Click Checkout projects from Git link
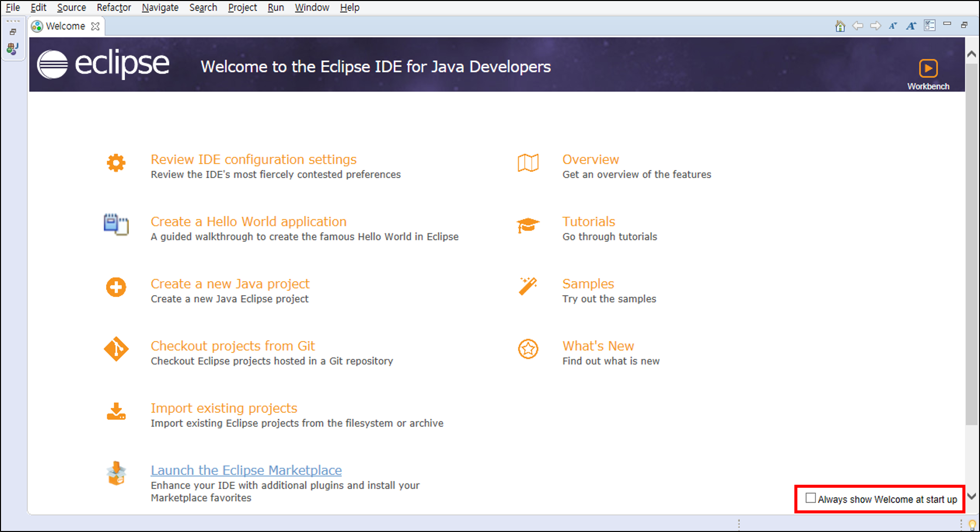The width and height of the screenshot is (980, 532). (233, 346)
